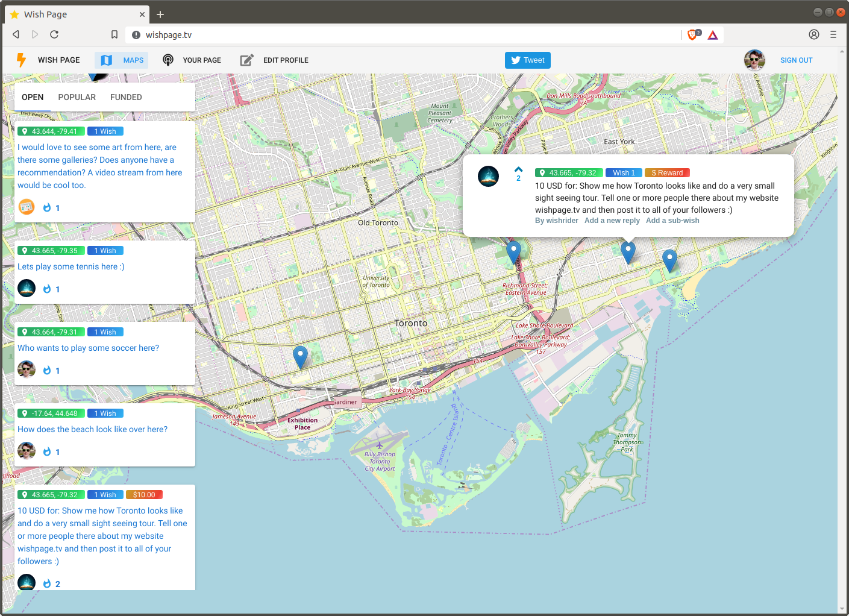Switch to the Popular tab
The width and height of the screenshot is (849, 616).
[77, 97]
